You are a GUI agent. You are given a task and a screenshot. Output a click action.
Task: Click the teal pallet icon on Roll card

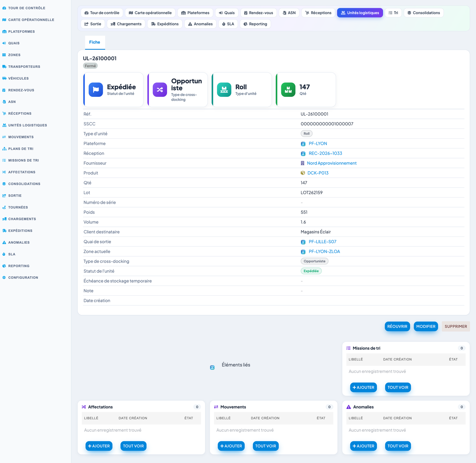tap(224, 90)
